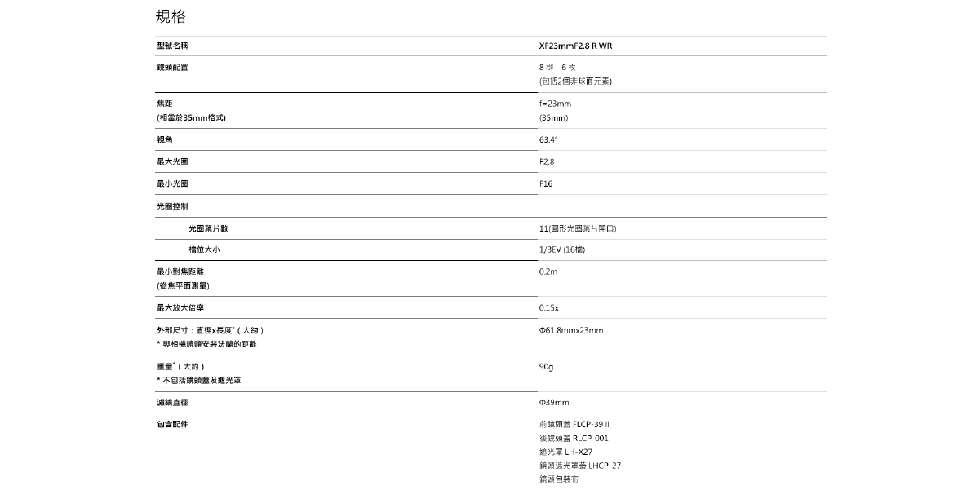
Task: Select the model name XF23mmF2.8 R WR
Action: coord(575,46)
